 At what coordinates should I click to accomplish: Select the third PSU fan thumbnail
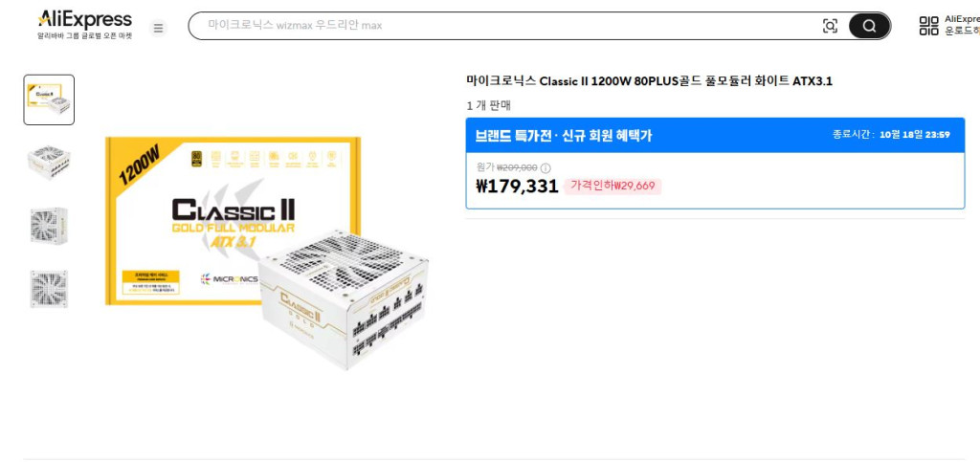49,226
